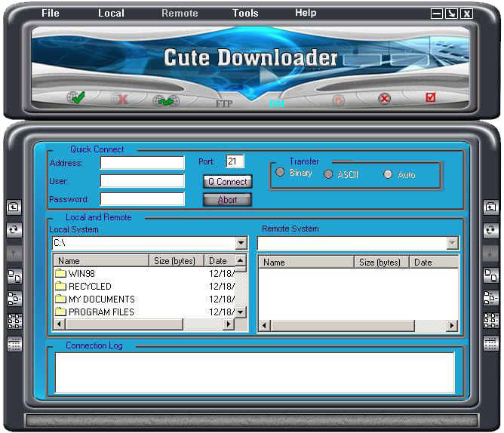This screenshot has width=504, height=433.
Task: Open the File menu
Action: [51, 13]
